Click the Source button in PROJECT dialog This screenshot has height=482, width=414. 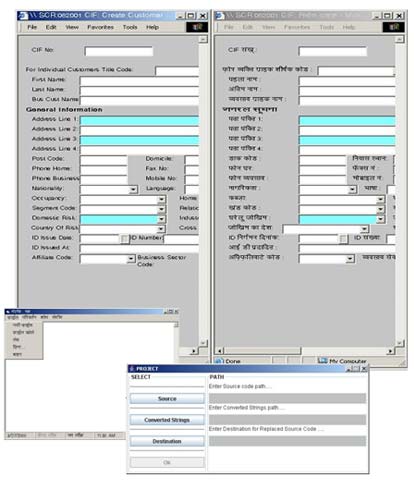[x=167, y=399]
